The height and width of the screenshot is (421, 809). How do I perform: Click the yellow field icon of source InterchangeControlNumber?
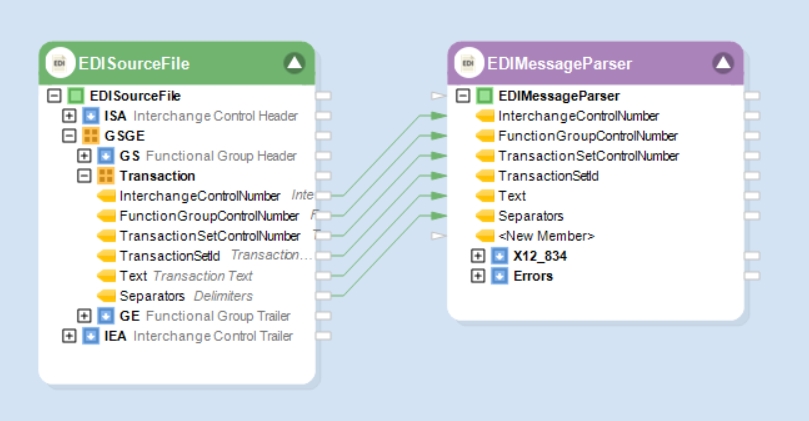click(x=106, y=196)
